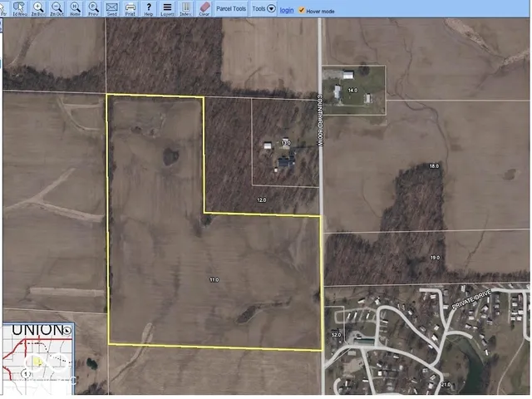Click parcel 14.0 with buildings

(353, 90)
